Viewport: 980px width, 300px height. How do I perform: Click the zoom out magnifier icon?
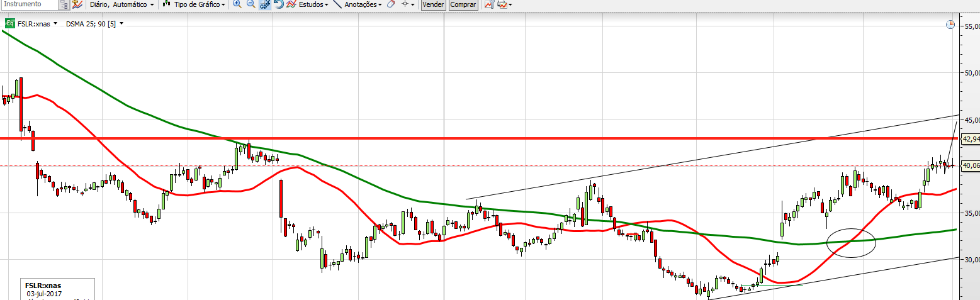(251, 4)
